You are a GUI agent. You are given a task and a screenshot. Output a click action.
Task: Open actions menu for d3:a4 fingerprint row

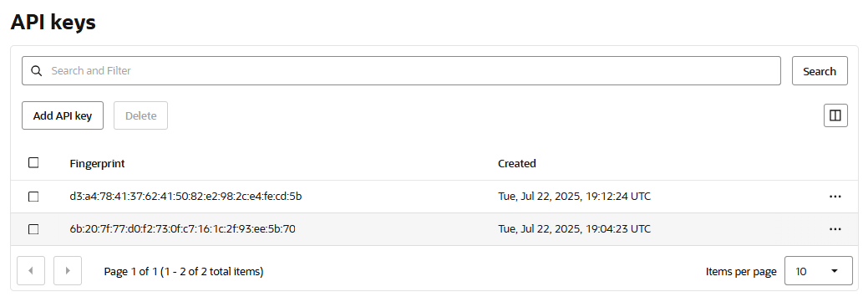click(x=835, y=196)
